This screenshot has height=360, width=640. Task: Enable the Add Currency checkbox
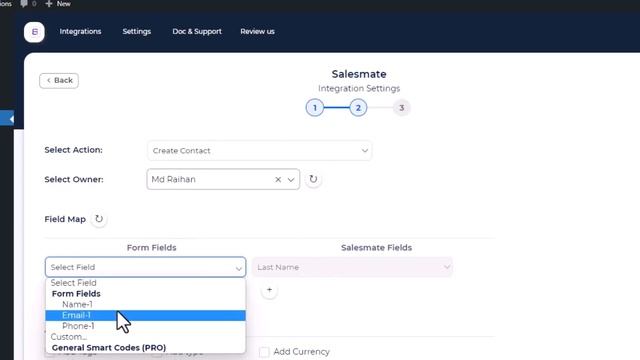pyautogui.click(x=264, y=352)
